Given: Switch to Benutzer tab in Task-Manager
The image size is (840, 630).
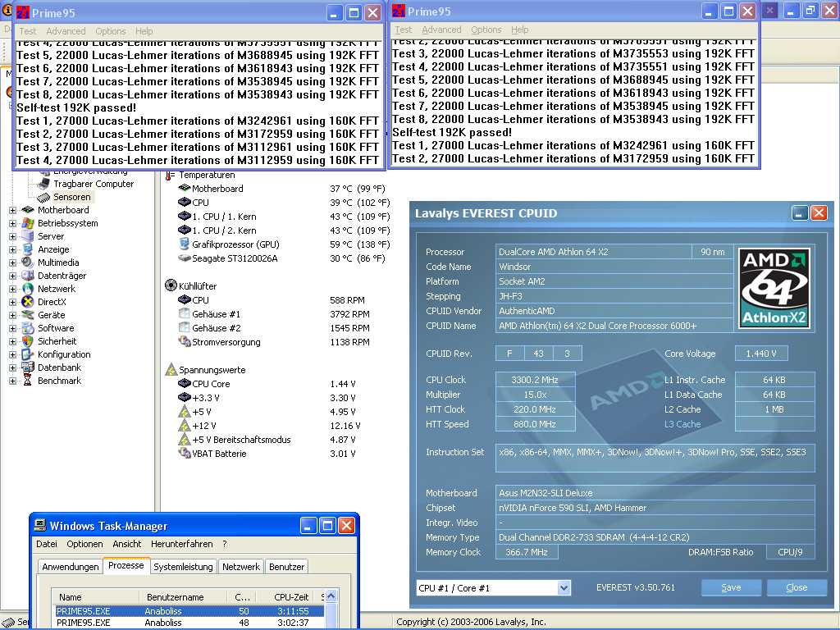Looking at the screenshot, I should point(286,567).
